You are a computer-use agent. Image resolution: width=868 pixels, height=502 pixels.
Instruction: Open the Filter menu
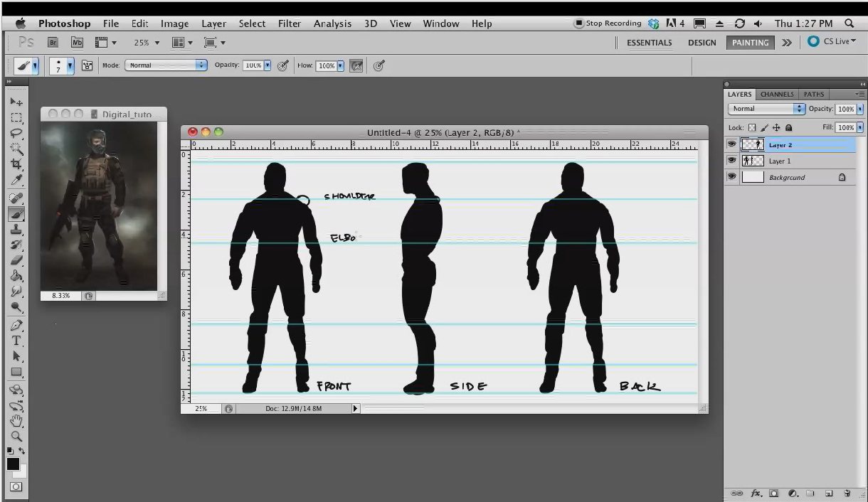pyautogui.click(x=289, y=23)
